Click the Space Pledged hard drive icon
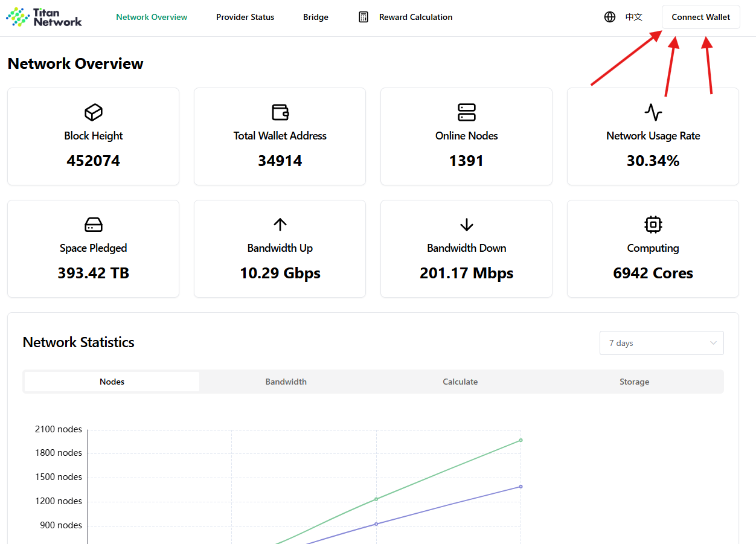The height and width of the screenshot is (544, 756). point(94,225)
